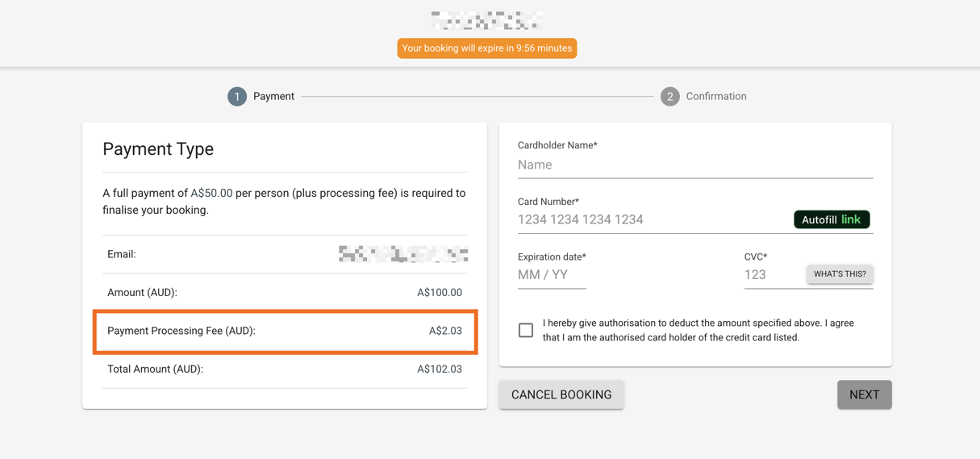Click into the Expiration date field
Viewport: 980px width, 459px height.
point(552,275)
